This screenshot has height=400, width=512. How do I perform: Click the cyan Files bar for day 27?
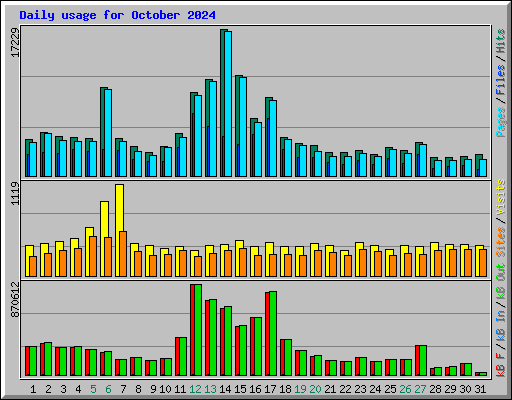point(423,160)
